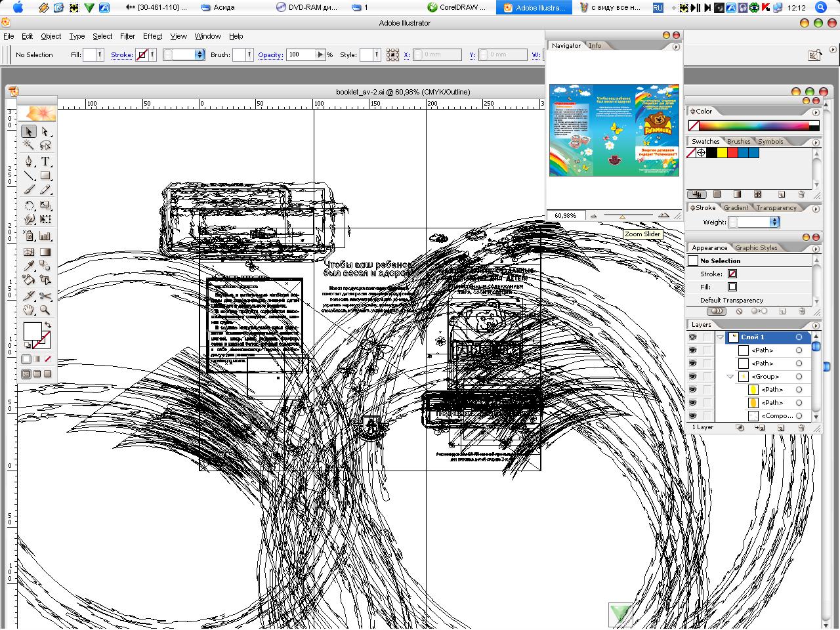Pick the yellow swatch in Swatches panel
Image resolution: width=840 pixels, height=630 pixels.
pyautogui.click(x=722, y=153)
